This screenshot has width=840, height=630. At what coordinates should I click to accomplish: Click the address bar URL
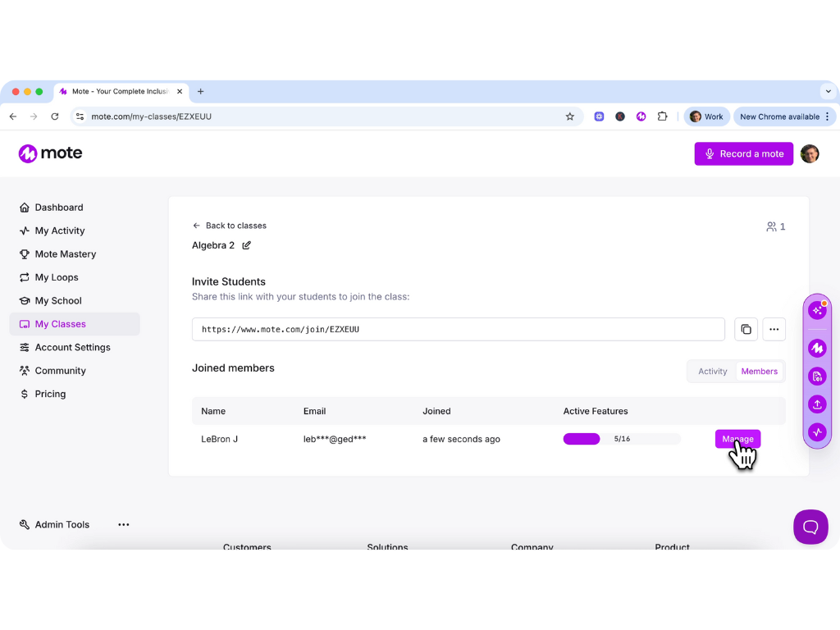click(x=151, y=116)
